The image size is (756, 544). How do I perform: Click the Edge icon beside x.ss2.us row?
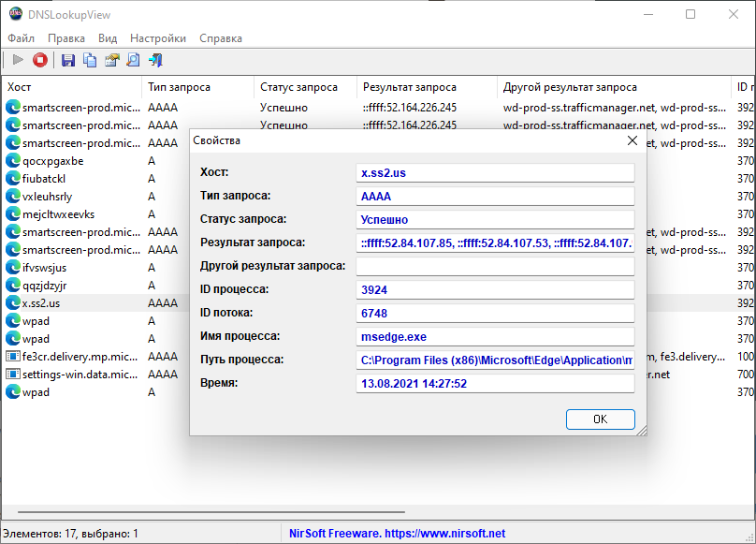(x=13, y=303)
